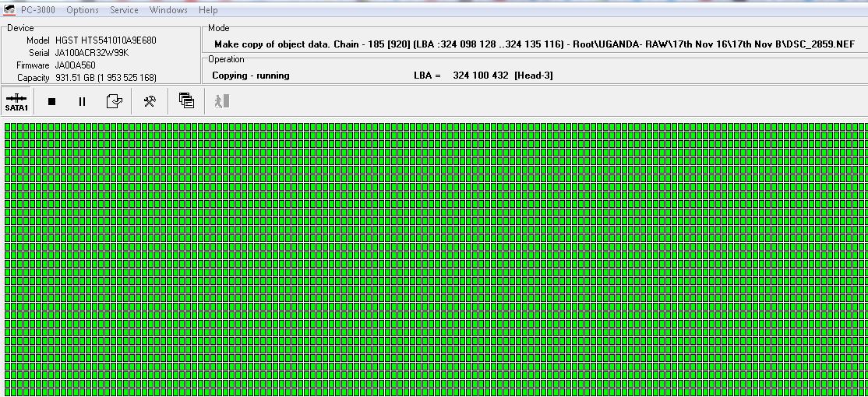Screen dimensions: 868x397
Task: Click the greyed-out exit running-man icon
Action: pos(222,101)
